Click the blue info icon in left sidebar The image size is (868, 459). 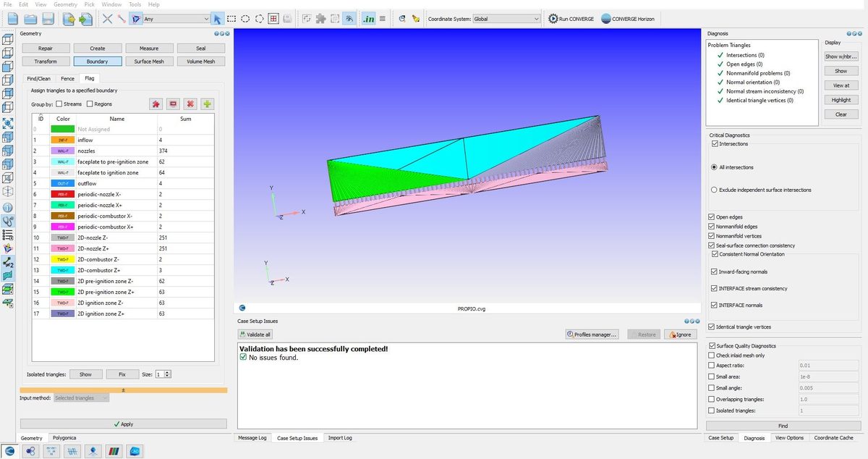(x=8, y=207)
